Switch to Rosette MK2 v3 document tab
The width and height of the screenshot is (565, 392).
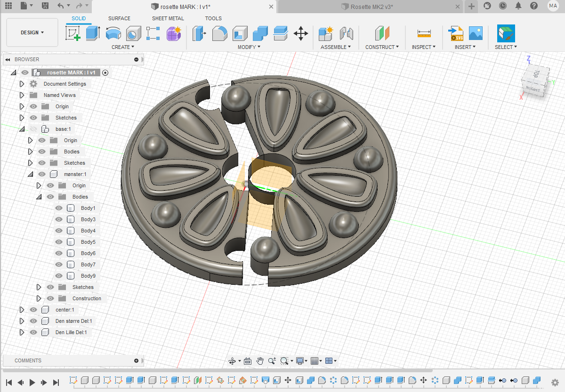click(x=372, y=7)
